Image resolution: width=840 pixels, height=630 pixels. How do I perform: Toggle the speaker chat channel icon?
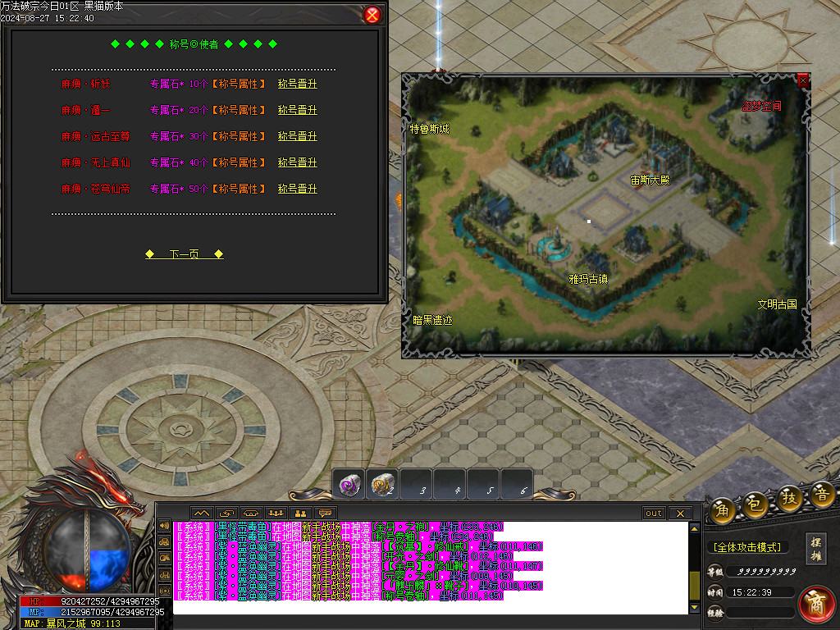point(164,526)
